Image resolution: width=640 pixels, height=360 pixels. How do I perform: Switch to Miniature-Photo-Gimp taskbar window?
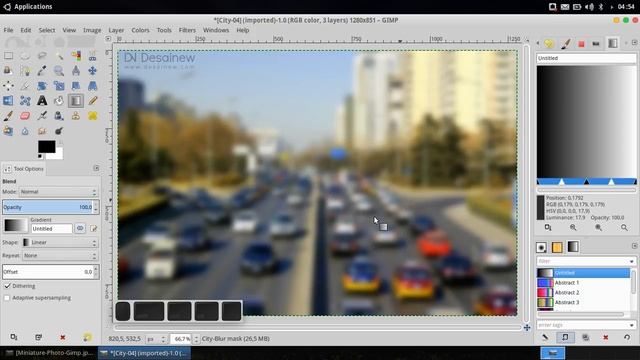point(49,353)
